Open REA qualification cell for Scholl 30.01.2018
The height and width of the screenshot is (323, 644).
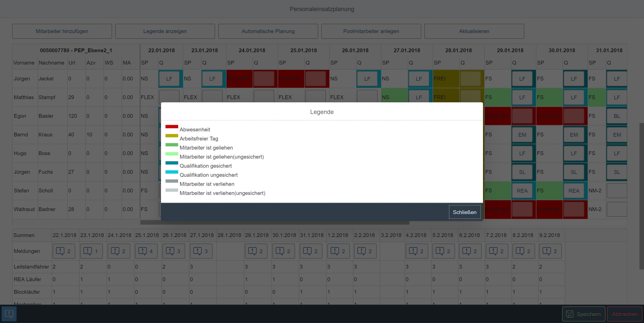[x=574, y=191]
